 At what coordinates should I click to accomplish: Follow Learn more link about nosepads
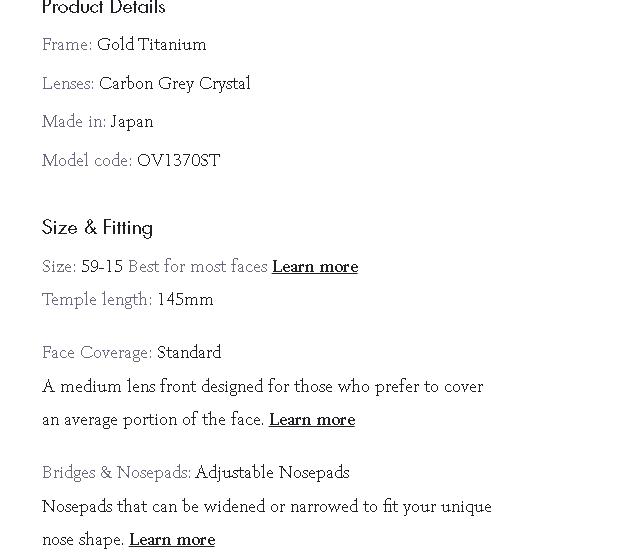(172, 540)
